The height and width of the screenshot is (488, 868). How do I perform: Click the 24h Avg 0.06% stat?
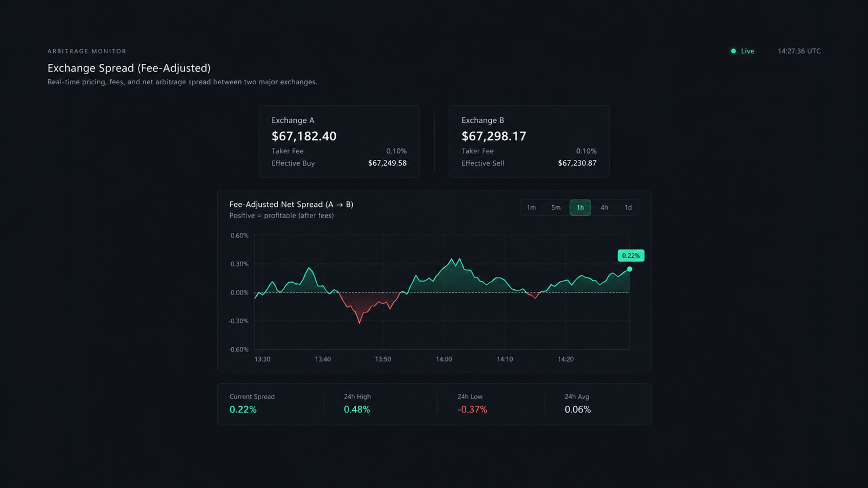click(x=577, y=409)
